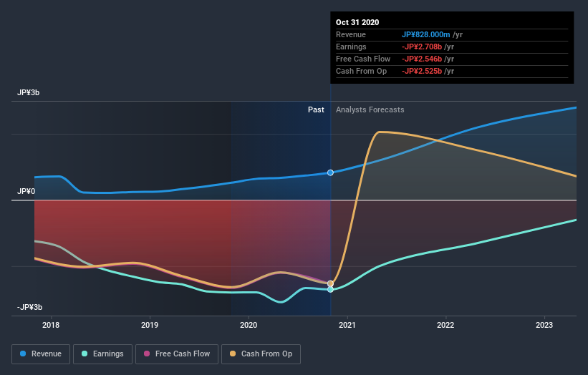Viewport: 588px width, 375px height.
Task: Click the tooltip Revenue row label
Action: [351, 35]
